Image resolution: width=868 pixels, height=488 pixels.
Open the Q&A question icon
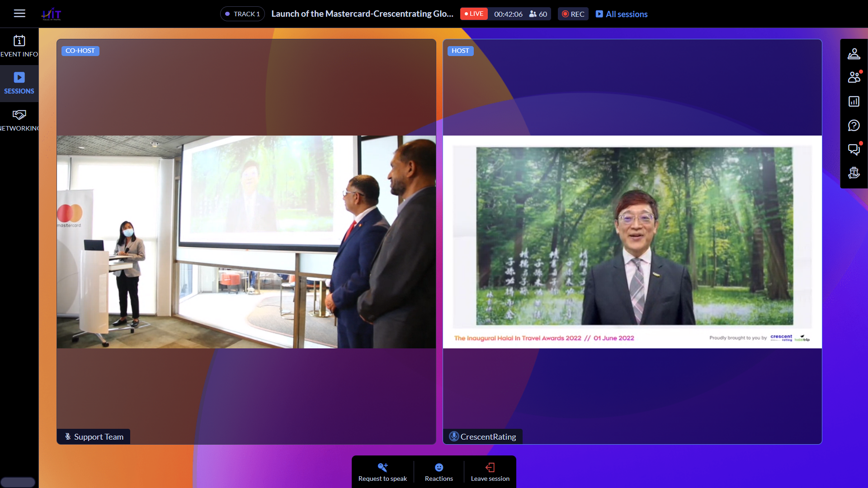coord(854,125)
